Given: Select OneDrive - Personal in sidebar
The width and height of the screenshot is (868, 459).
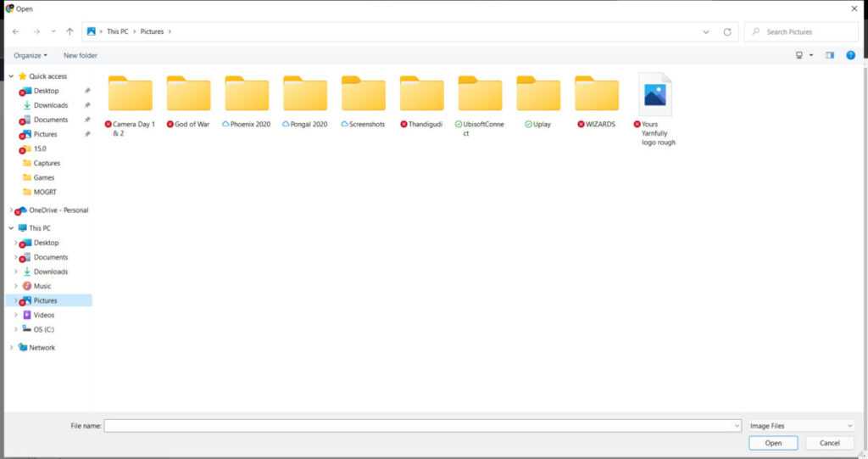Looking at the screenshot, I should [58, 210].
